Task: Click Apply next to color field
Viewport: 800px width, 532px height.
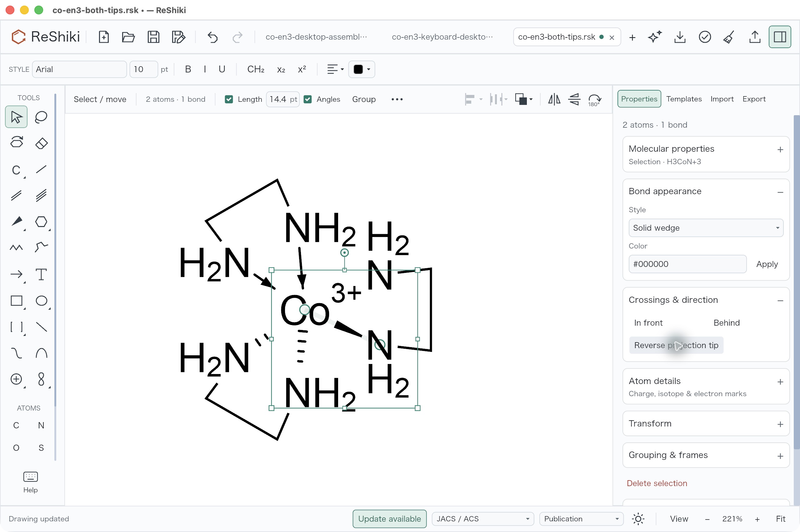Action: 767,264
